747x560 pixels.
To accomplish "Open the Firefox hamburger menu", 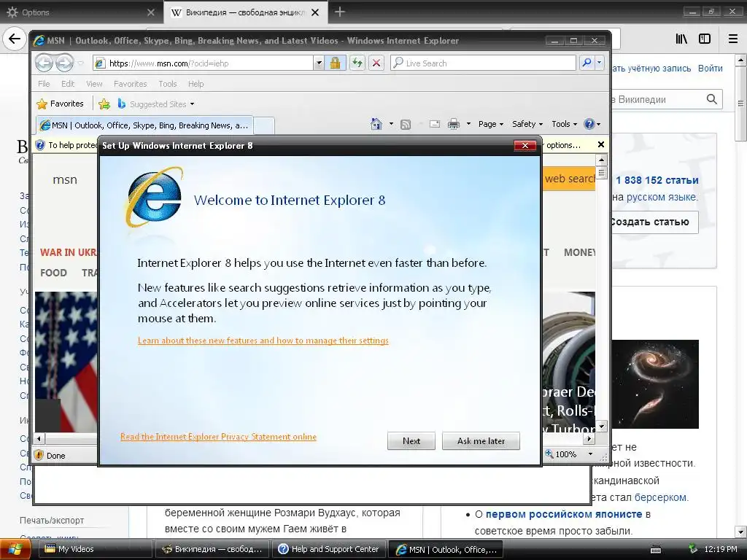I will (x=733, y=39).
